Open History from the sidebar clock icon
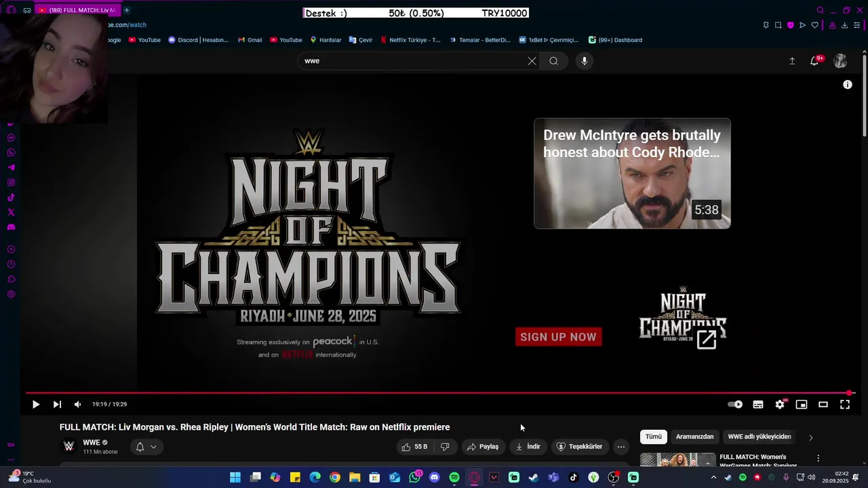The width and height of the screenshot is (868, 488). [11, 264]
